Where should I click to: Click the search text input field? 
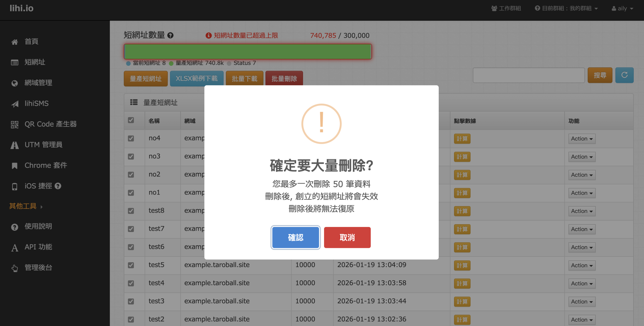click(529, 75)
